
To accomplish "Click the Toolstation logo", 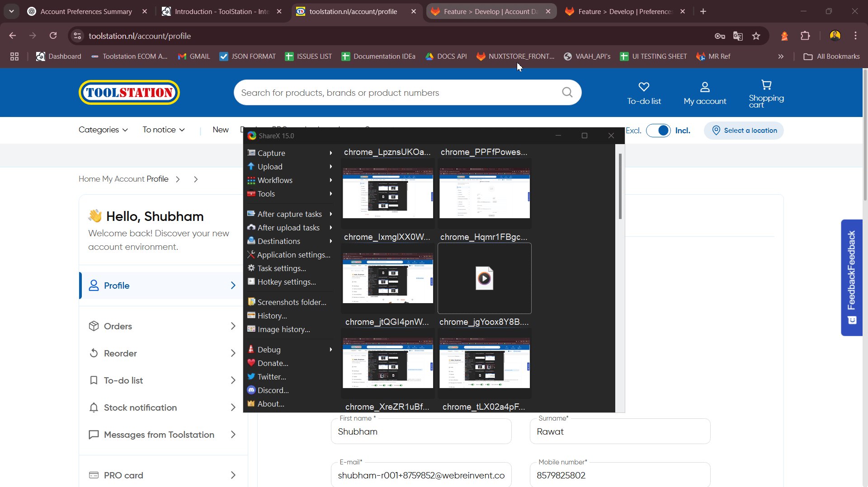I will [129, 93].
